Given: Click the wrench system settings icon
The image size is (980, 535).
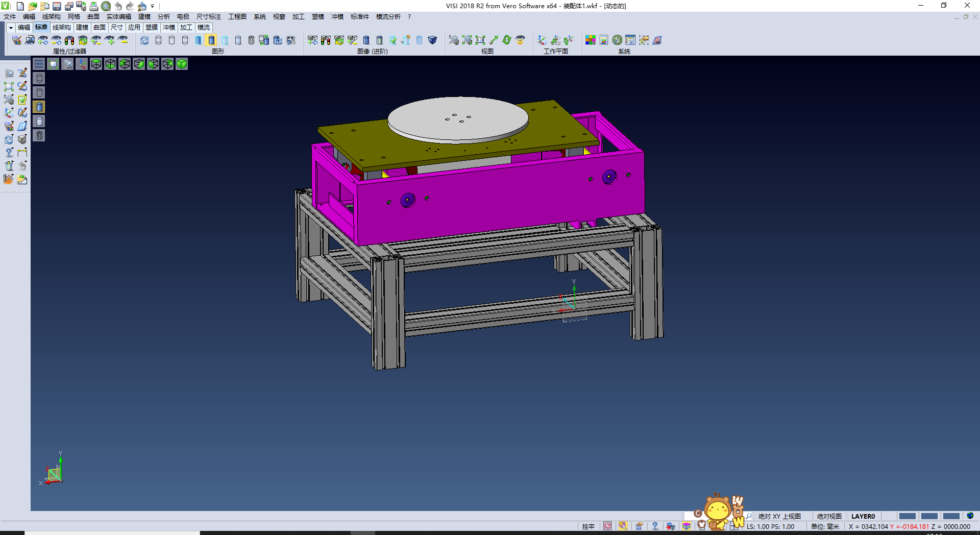Looking at the screenshot, I should coord(617,40).
